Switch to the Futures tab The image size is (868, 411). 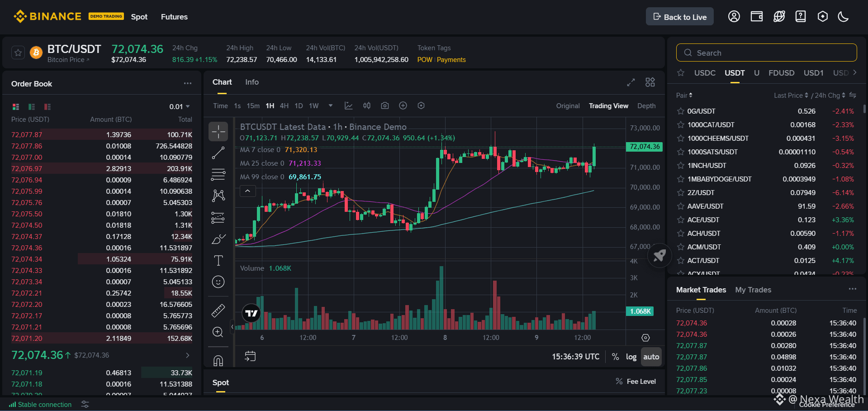point(174,17)
